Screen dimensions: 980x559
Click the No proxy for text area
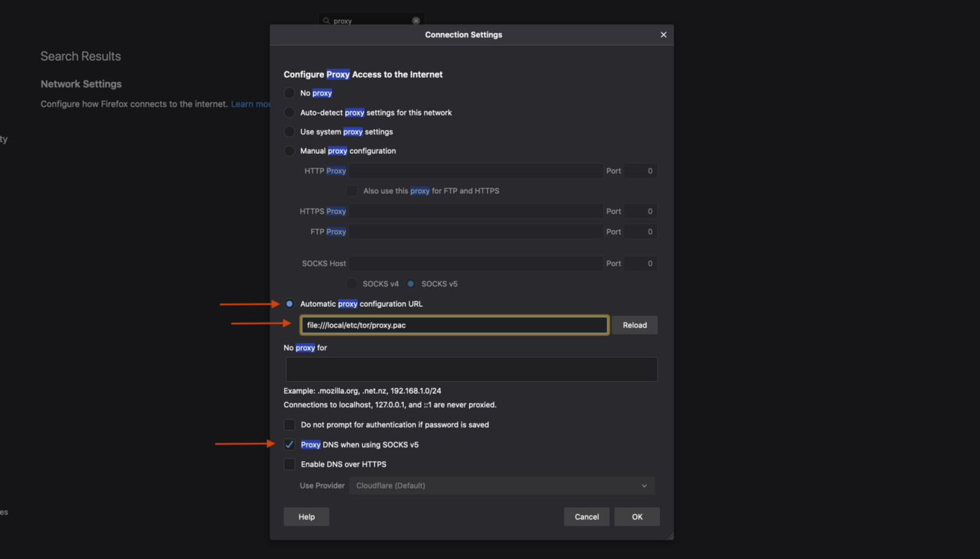coord(471,369)
